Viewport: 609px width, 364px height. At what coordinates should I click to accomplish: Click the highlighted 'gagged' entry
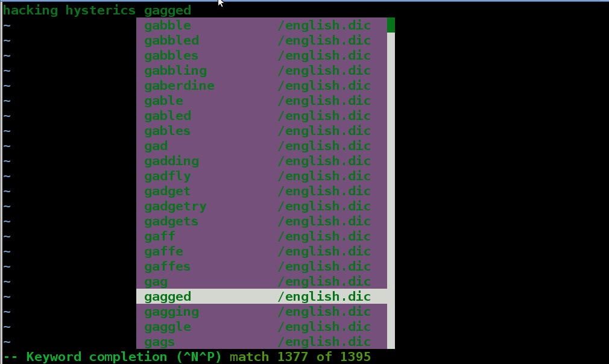pyautogui.click(x=262, y=297)
